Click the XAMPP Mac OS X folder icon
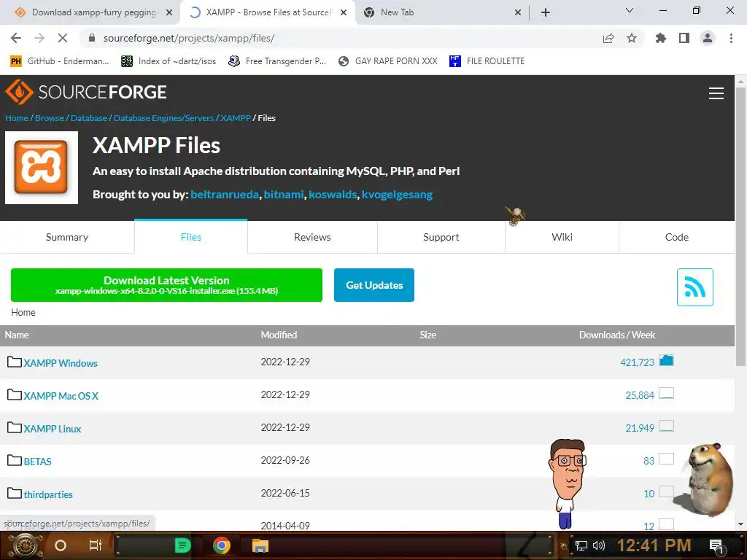 pyautogui.click(x=15, y=394)
